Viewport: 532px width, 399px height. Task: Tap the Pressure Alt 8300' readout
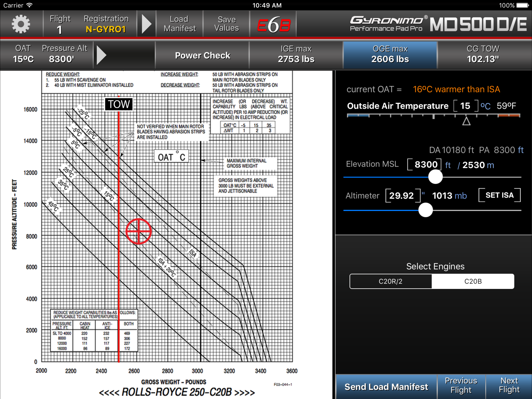[x=64, y=54]
